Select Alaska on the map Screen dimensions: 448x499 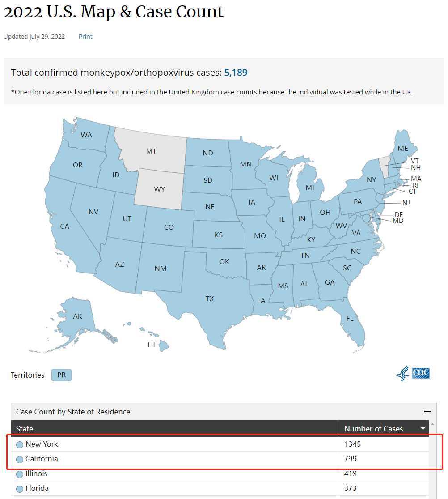click(77, 316)
